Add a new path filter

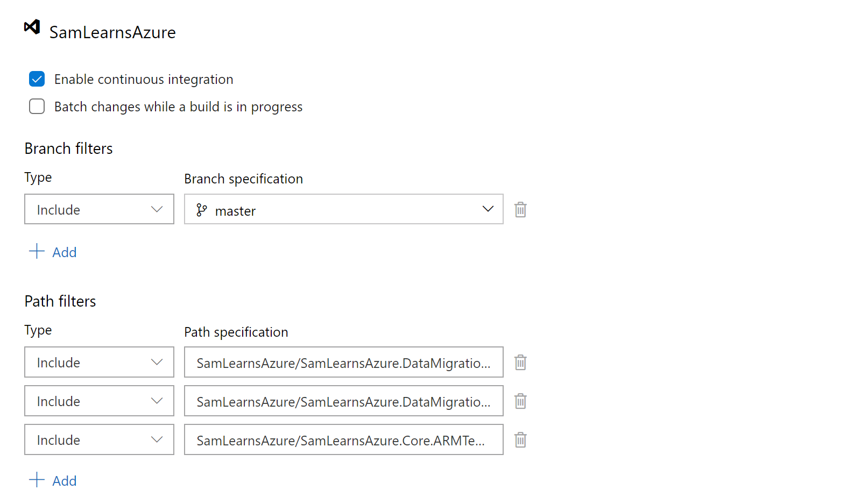point(64,481)
